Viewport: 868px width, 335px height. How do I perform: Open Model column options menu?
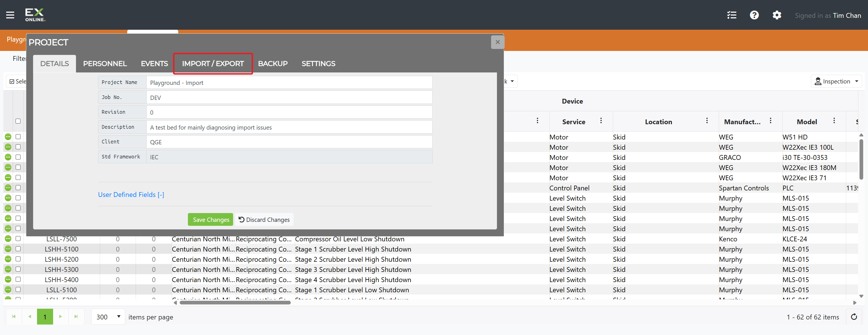834,121
